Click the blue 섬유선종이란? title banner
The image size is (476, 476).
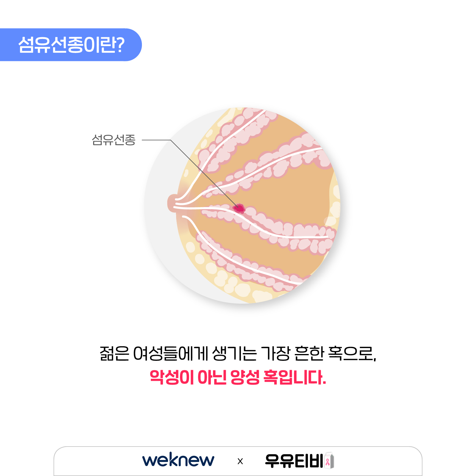(x=71, y=45)
